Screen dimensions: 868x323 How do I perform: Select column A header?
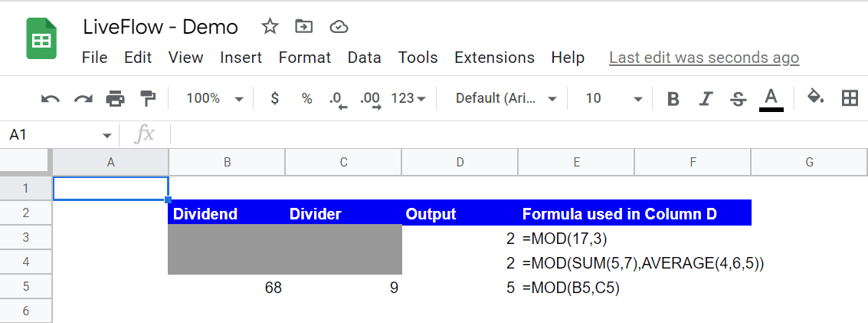(111, 163)
